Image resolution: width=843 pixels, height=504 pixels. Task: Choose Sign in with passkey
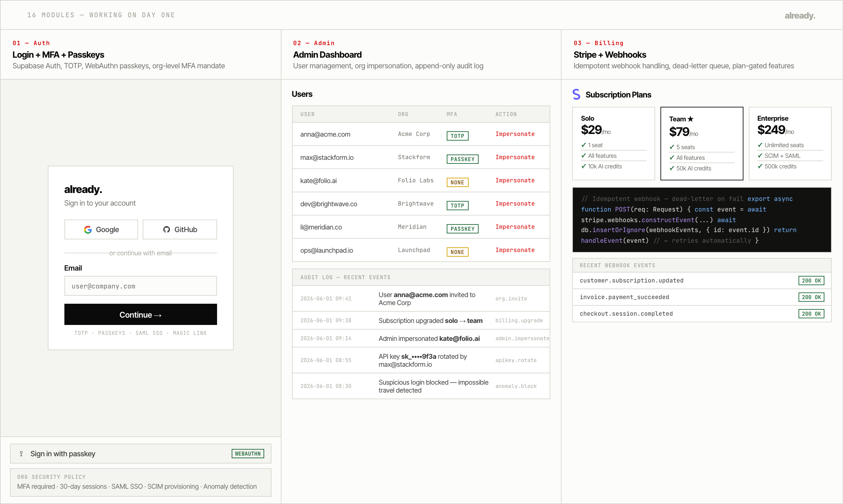pyautogui.click(x=141, y=454)
